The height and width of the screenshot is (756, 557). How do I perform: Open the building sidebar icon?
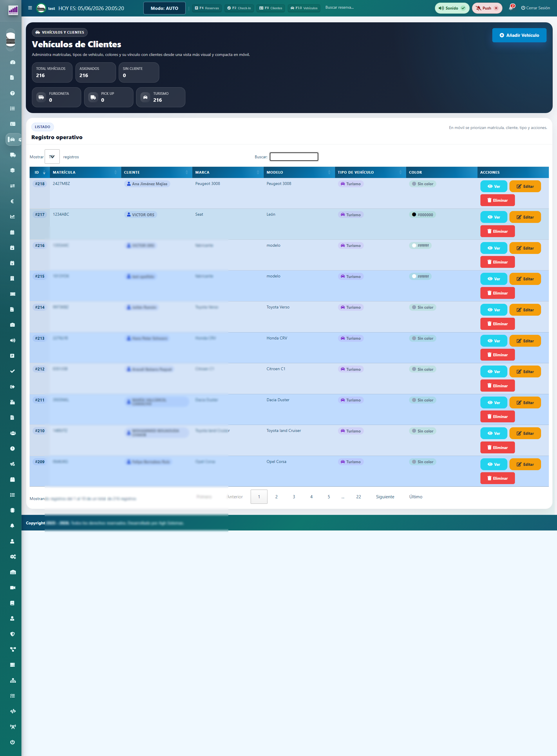12,279
